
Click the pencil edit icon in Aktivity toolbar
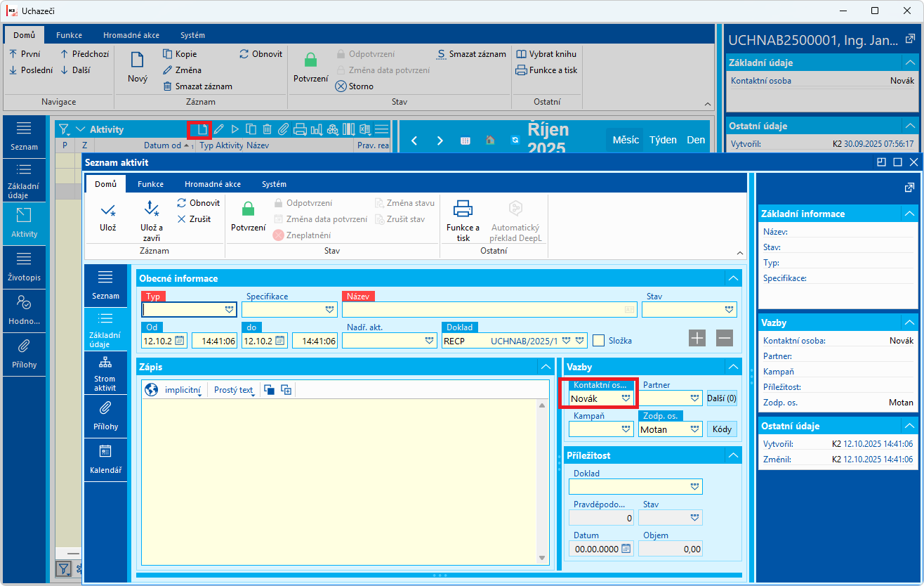pos(219,129)
